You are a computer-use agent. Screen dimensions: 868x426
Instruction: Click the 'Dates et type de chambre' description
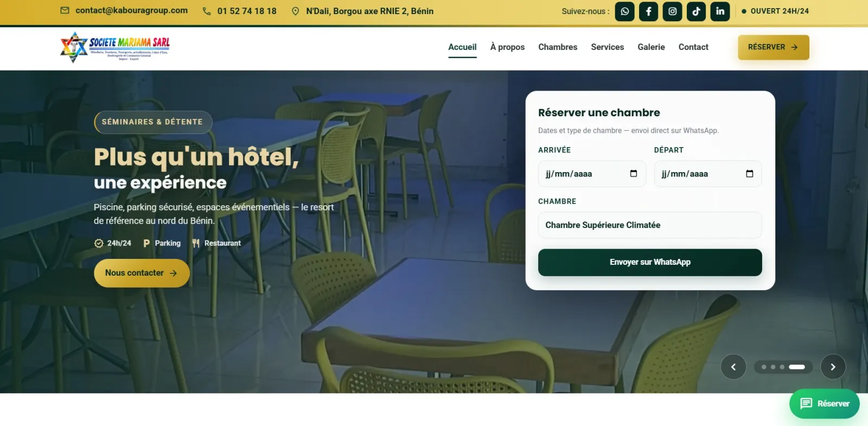(x=628, y=131)
